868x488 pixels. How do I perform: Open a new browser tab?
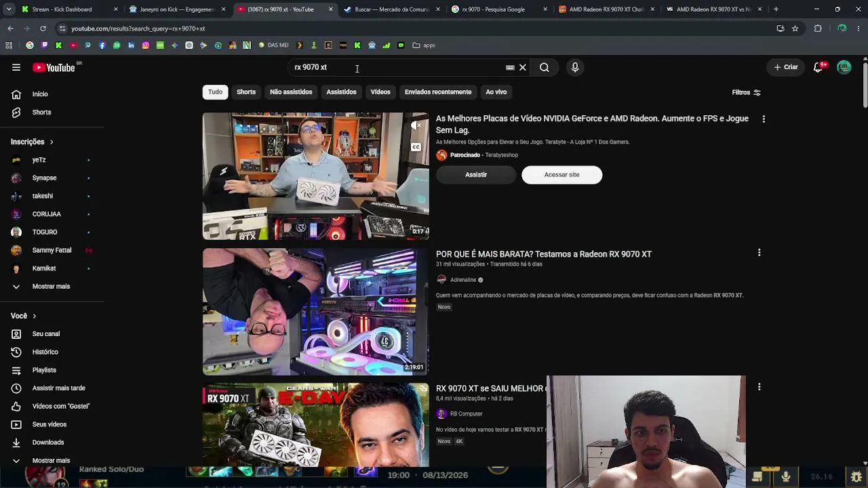776,9
